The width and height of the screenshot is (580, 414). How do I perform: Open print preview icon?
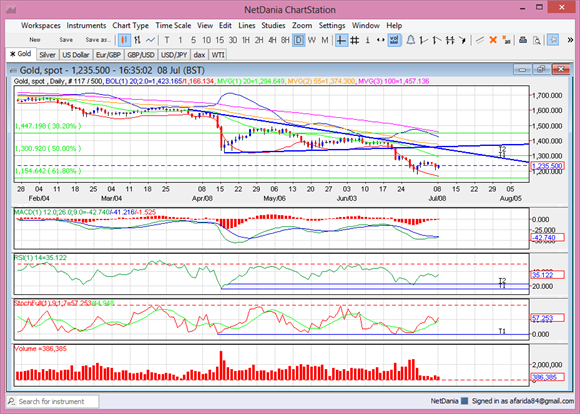536,40
